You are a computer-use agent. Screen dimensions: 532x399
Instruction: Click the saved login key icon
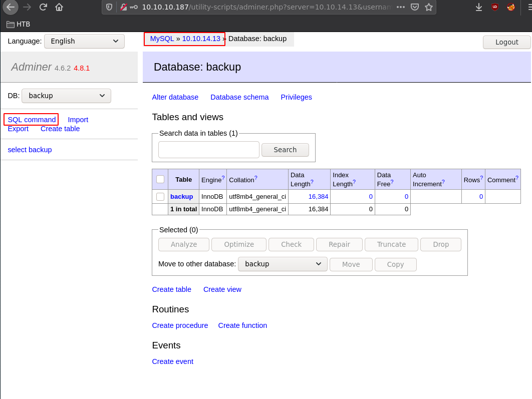pyautogui.click(x=134, y=7)
